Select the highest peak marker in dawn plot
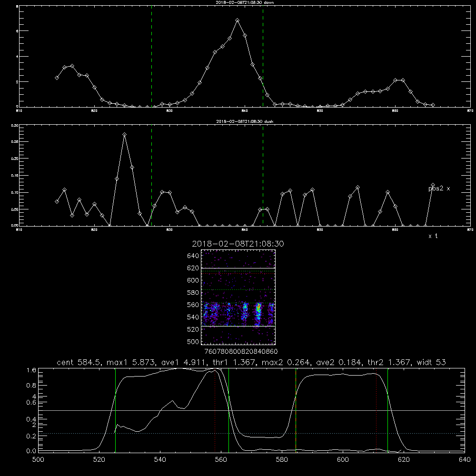This screenshot has width=476, height=476. click(238, 20)
